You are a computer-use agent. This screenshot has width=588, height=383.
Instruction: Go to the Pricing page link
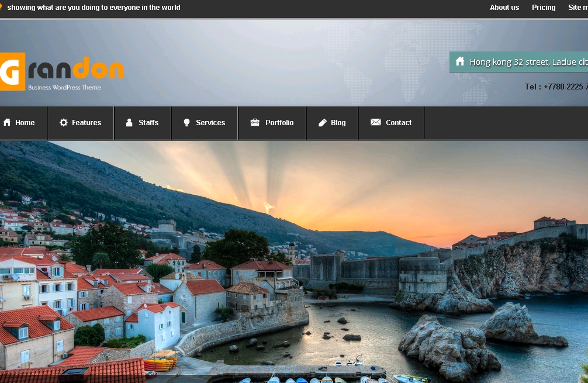544,8
